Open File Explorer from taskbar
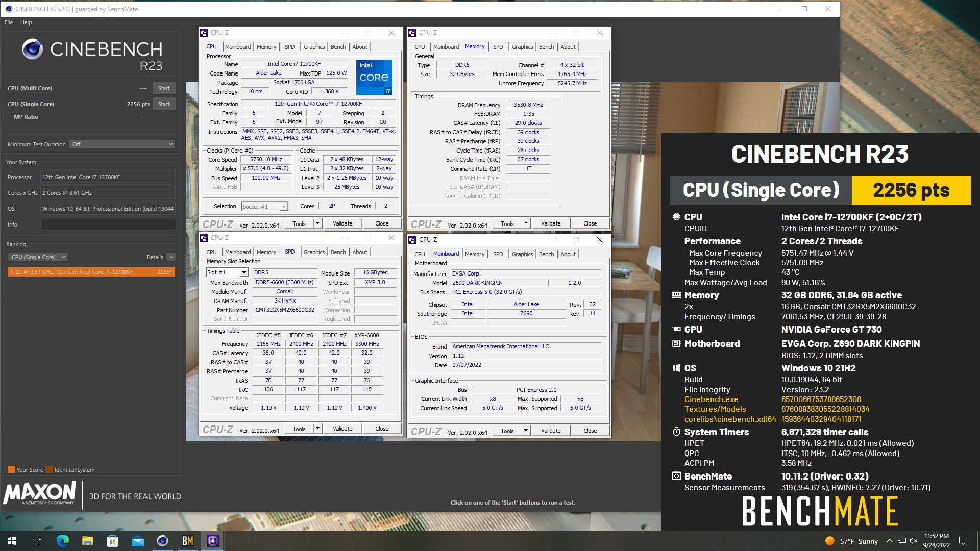The height and width of the screenshot is (551, 980). click(87, 541)
